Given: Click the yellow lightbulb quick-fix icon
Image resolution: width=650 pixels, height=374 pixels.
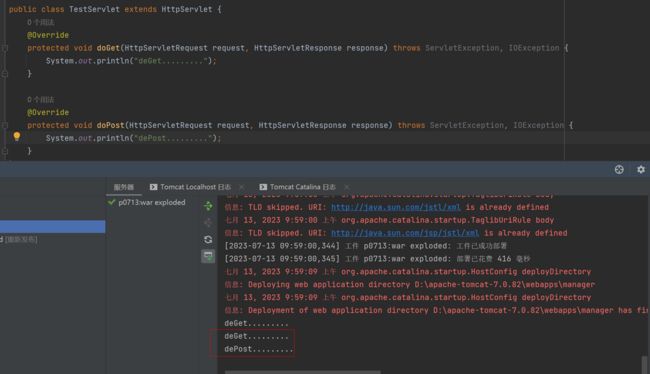Looking at the screenshot, I should [x=17, y=136].
